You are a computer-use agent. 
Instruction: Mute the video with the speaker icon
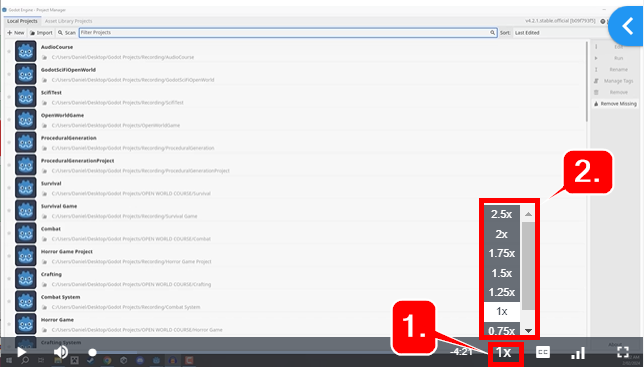point(61,352)
